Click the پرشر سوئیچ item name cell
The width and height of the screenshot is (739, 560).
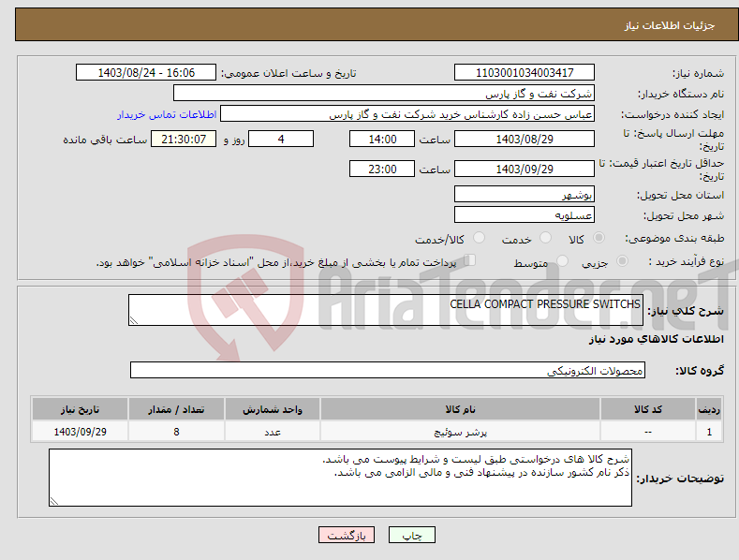click(x=460, y=432)
